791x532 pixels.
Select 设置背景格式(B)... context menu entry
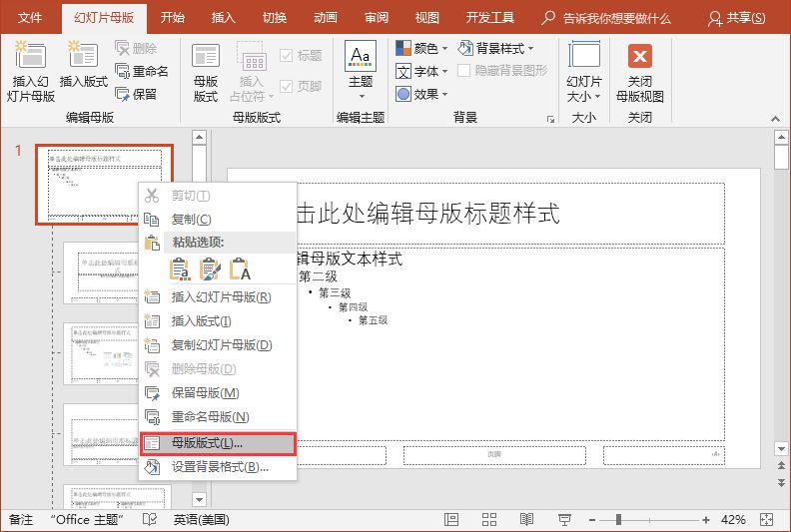tap(218, 467)
